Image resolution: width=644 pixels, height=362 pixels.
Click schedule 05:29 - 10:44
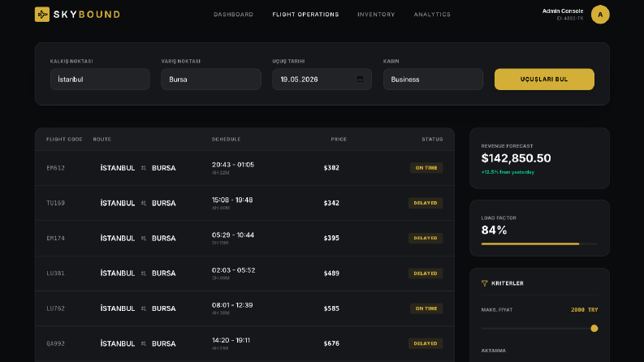[x=233, y=235]
